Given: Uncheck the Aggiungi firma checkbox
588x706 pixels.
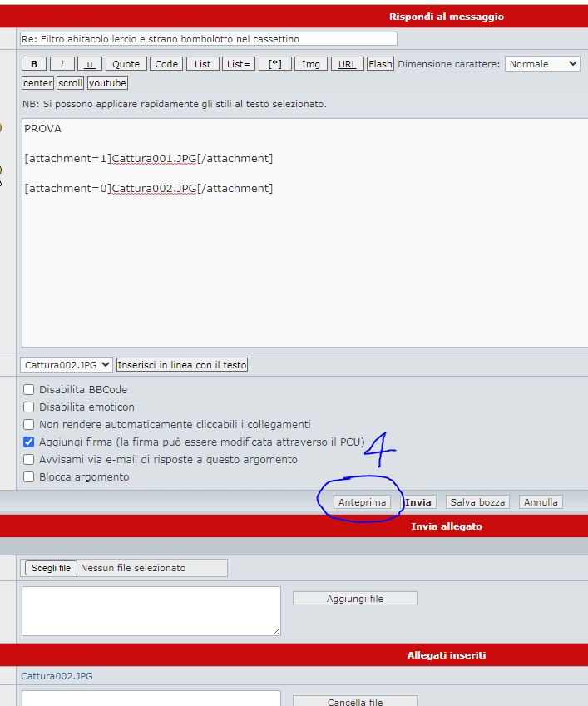Looking at the screenshot, I should (29, 442).
